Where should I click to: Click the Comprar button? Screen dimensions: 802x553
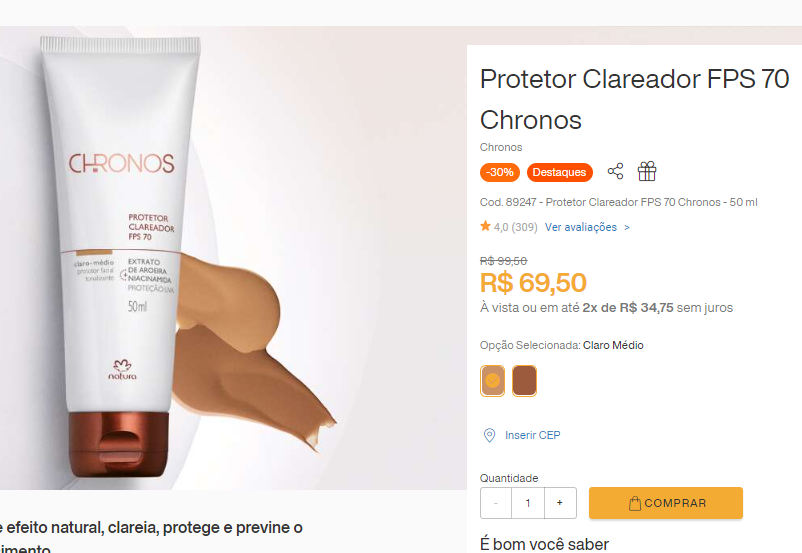point(666,503)
